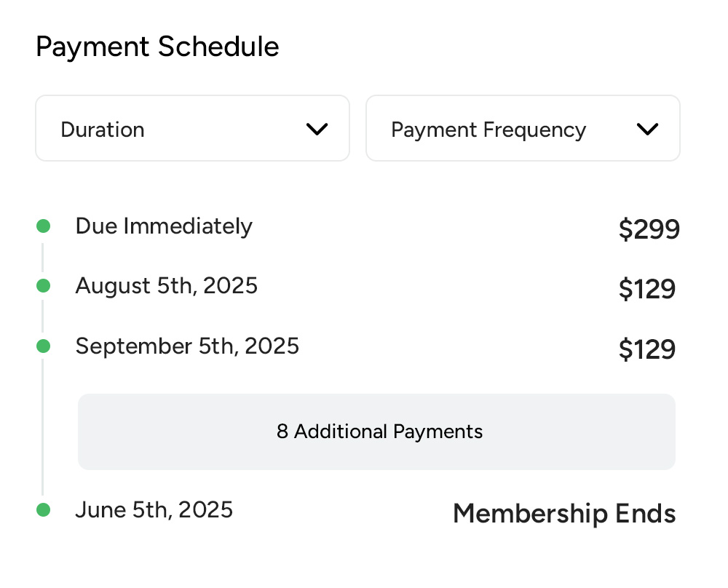Select the June 5th, 2025 end date
Image resolution: width=728 pixels, height=588 pixels.
click(154, 510)
